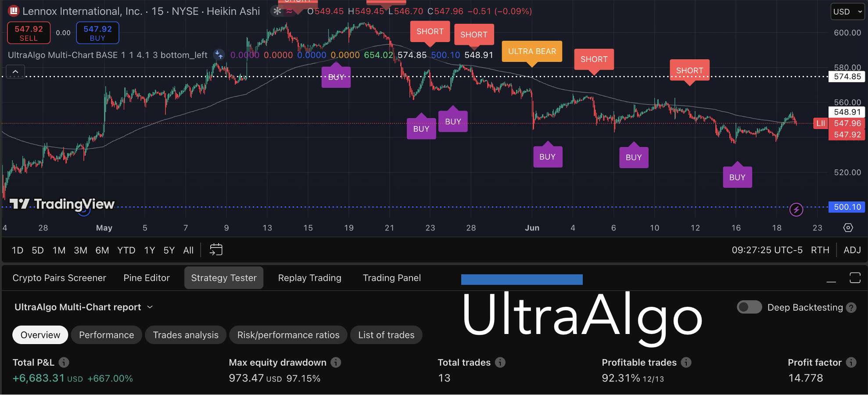Click the info icon next to Total P&L
The height and width of the screenshot is (395, 868).
point(64,363)
